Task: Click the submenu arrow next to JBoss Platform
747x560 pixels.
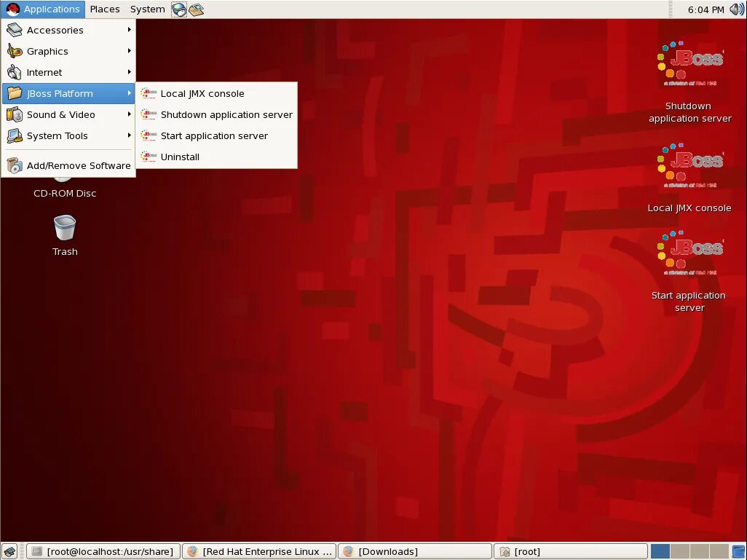Action: point(129,93)
